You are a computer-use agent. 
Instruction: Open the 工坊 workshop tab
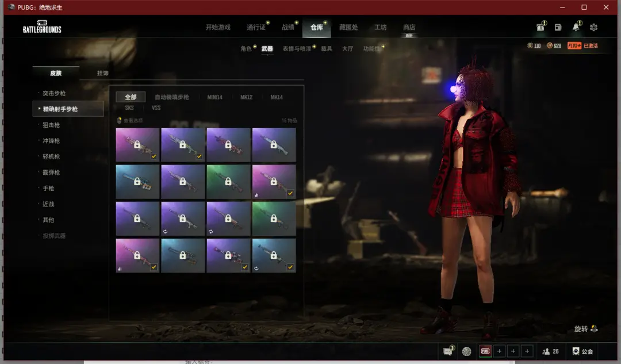(381, 28)
